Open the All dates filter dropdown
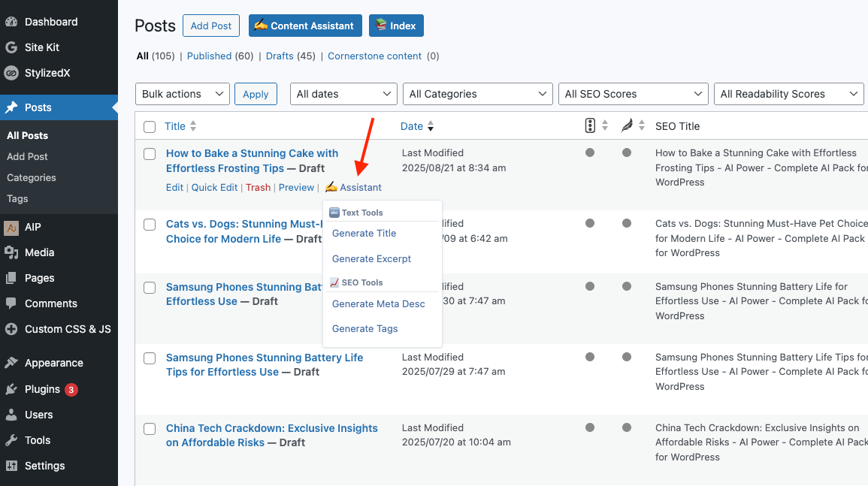 [x=343, y=94]
